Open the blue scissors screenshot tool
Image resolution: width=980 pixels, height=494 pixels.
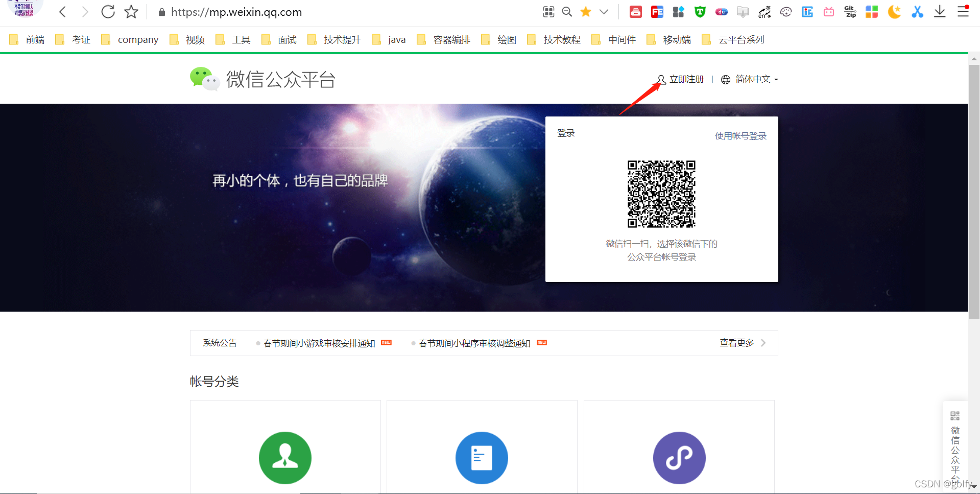(918, 12)
